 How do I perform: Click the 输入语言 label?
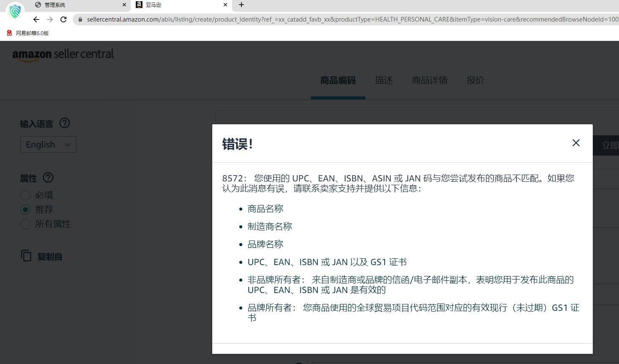point(37,124)
